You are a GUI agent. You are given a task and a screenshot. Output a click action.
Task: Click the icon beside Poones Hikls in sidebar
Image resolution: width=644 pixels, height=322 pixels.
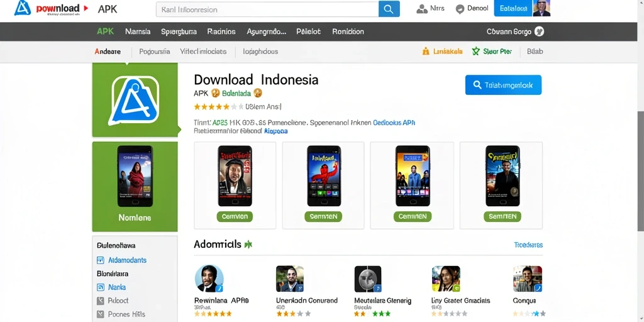coord(101,314)
